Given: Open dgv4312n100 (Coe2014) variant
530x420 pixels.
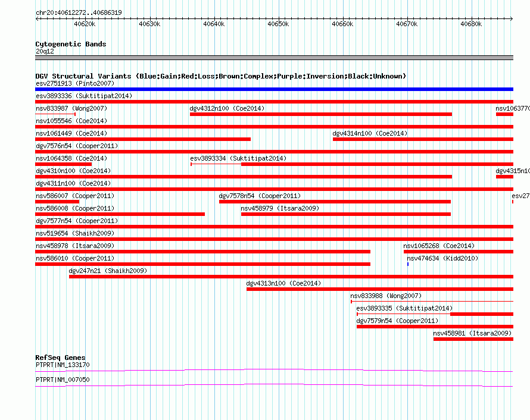Looking at the screenshot, I should [227, 108].
